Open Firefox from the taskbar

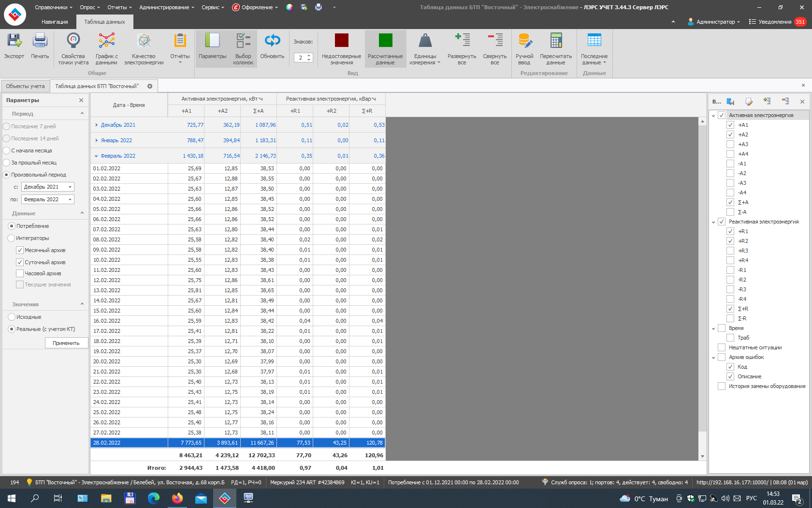pyautogui.click(x=177, y=498)
